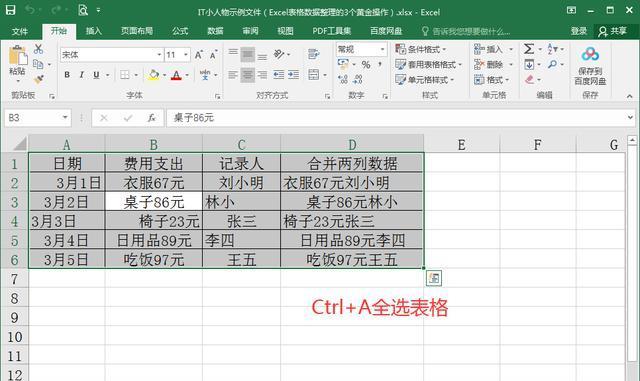Click the decrease decimal icon

358,79
